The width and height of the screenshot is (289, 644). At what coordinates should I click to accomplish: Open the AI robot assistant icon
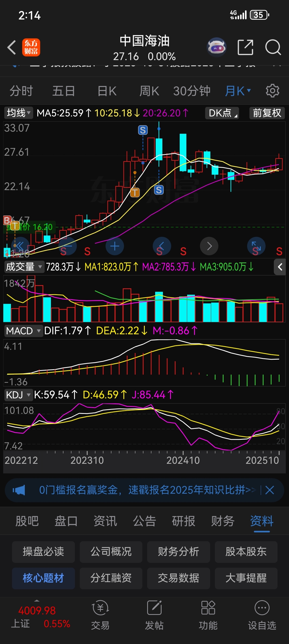216,47
